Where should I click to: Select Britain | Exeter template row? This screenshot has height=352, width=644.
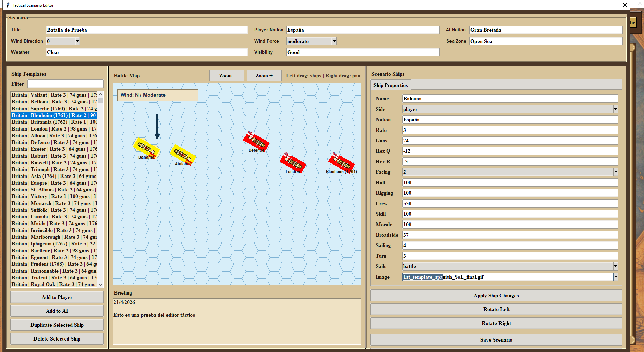pyautogui.click(x=54, y=149)
